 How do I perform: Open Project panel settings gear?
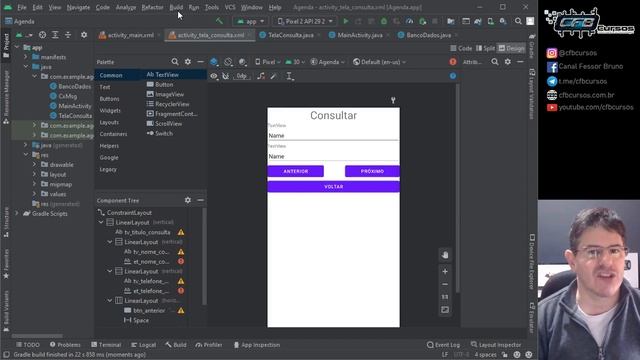(84, 35)
